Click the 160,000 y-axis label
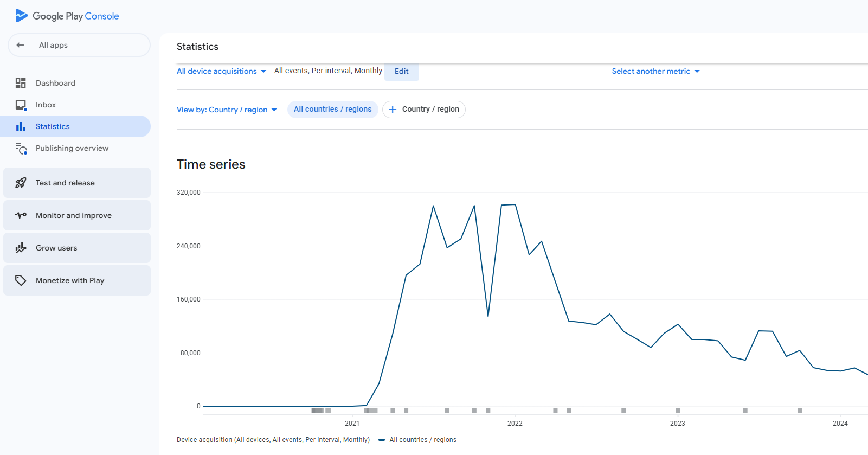The image size is (868, 455). tap(188, 299)
